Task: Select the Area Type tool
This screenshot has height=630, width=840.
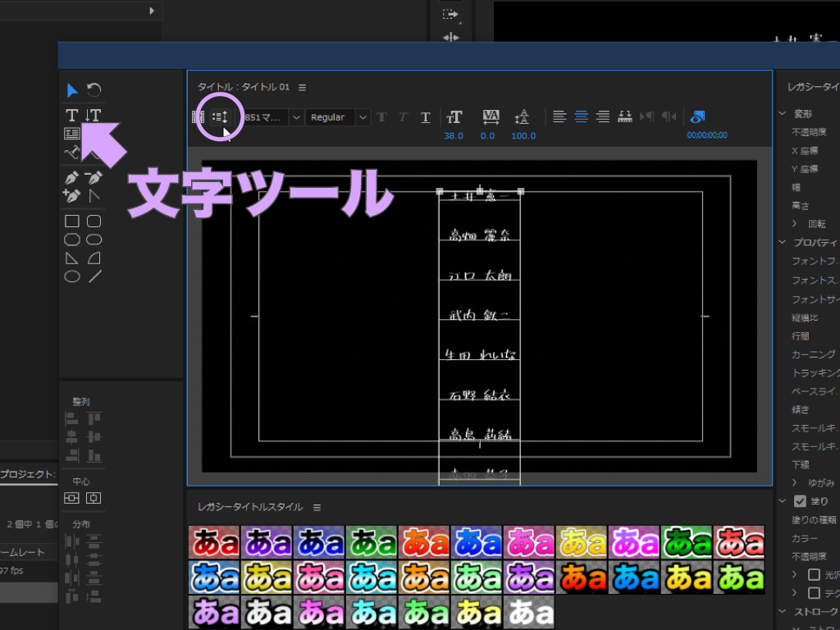Action: tap(72, 134)
